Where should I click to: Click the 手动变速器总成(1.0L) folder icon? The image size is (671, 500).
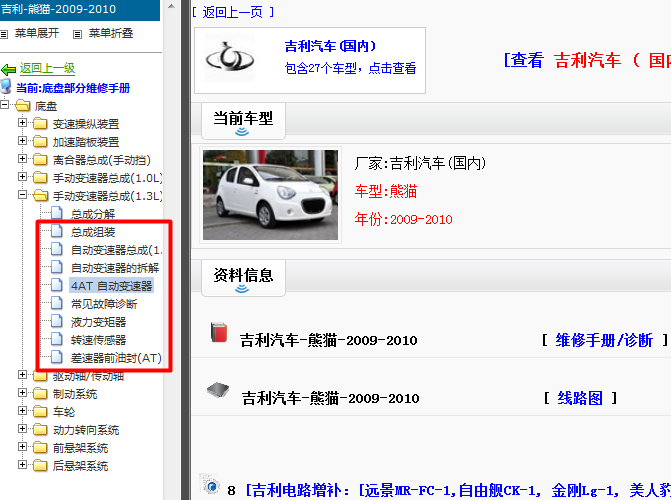pyautogui.click(x=40, y=177)
